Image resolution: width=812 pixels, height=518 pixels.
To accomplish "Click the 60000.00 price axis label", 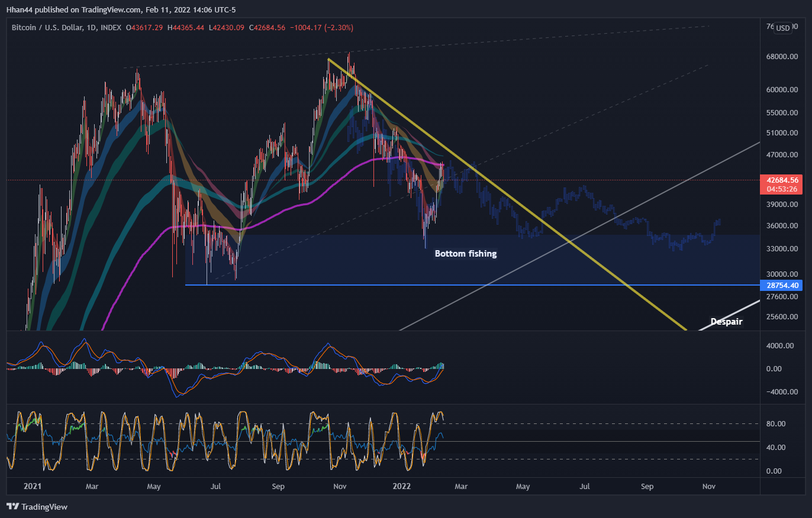I will pos(781,90).
